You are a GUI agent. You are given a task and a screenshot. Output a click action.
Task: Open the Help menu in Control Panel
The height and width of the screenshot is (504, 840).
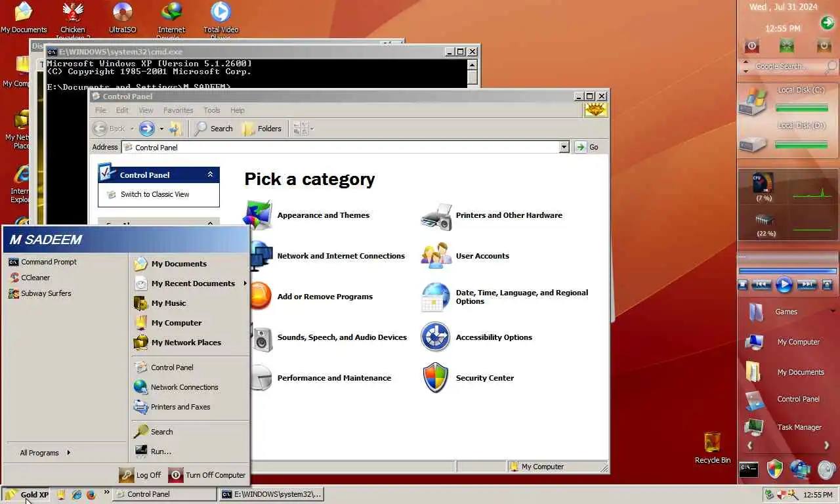(x=238, y=110)
